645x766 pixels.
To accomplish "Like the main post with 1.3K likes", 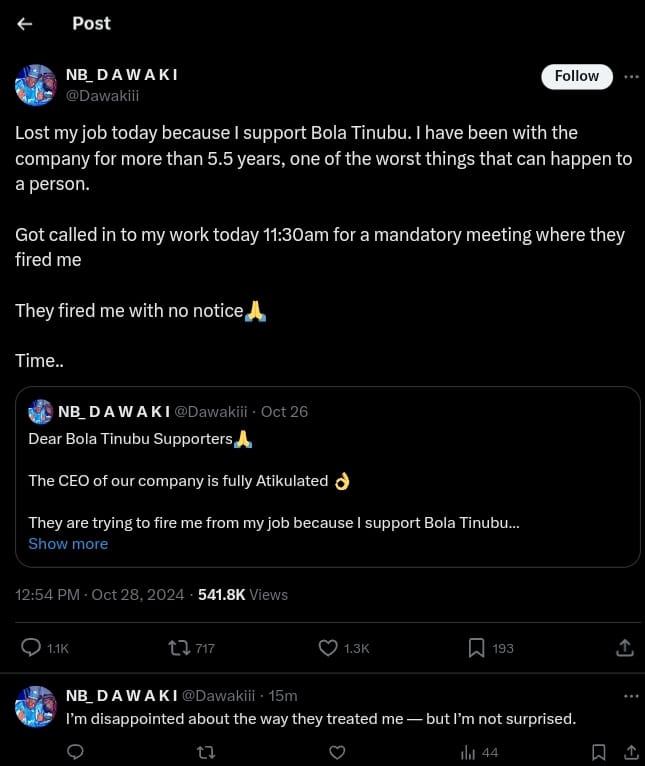I will pyautogui.click(x=328, y=648).
